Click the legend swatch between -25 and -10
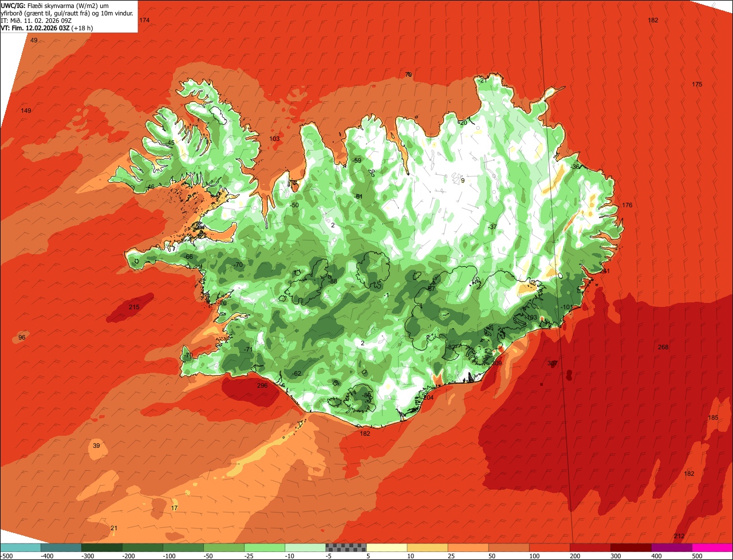Image resolution: width=733 pixels, height=560 pixels. tap(265, 547)
